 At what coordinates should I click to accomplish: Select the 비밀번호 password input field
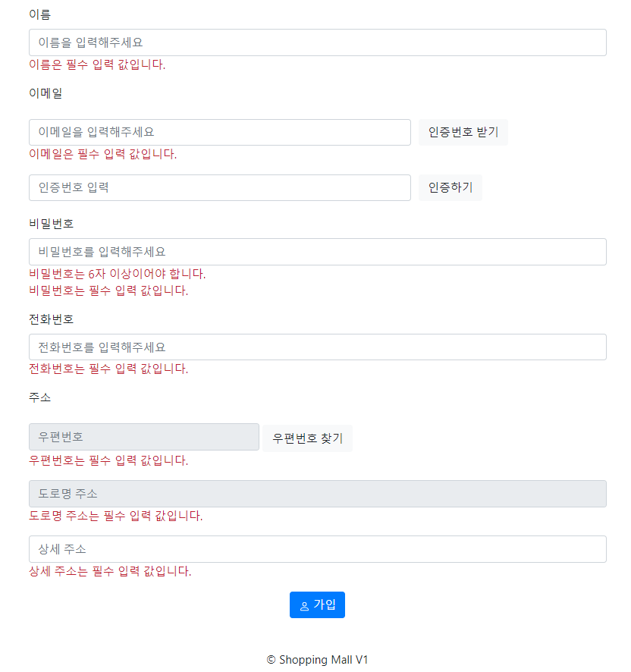pyautogui.click(x=317, y=251)
